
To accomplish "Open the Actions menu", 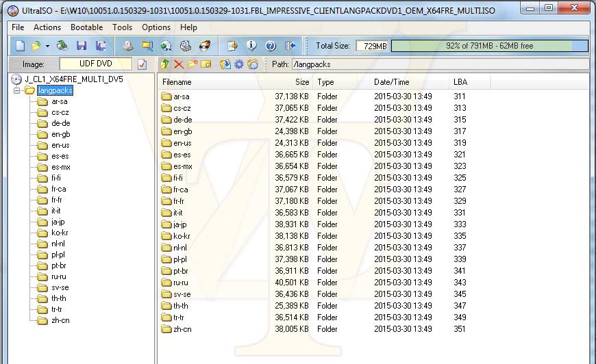I will [x=47, y=27].
